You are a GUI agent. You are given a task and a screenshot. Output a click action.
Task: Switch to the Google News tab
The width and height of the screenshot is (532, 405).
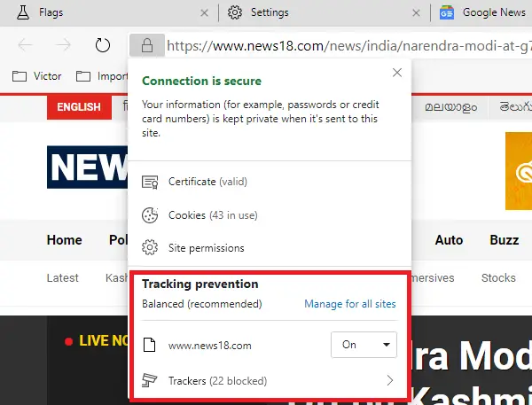coord(483,13)
